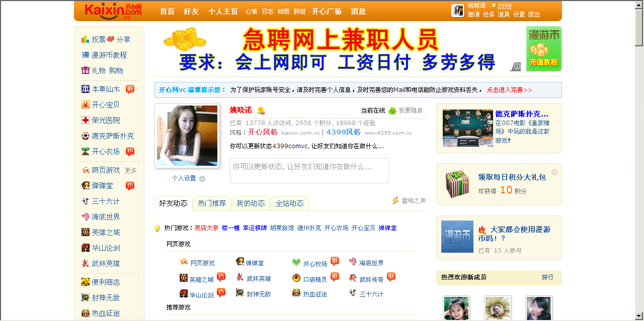
Task: Open 任务 in the top-right links
Action: pos(489,15)
